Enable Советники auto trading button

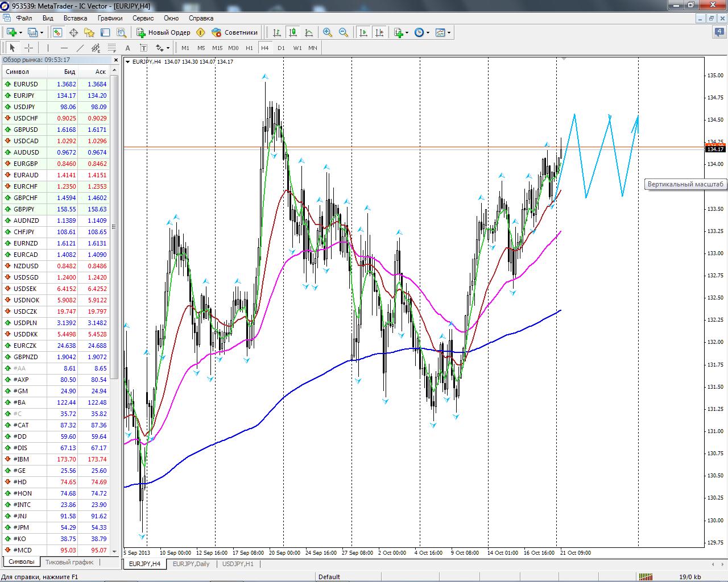tap(235, 32)
